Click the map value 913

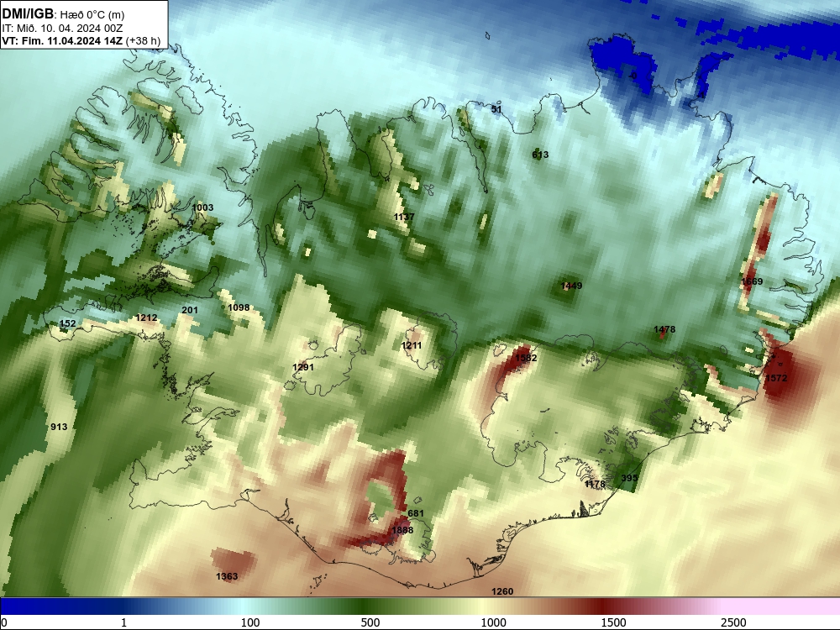pos(59,427)
